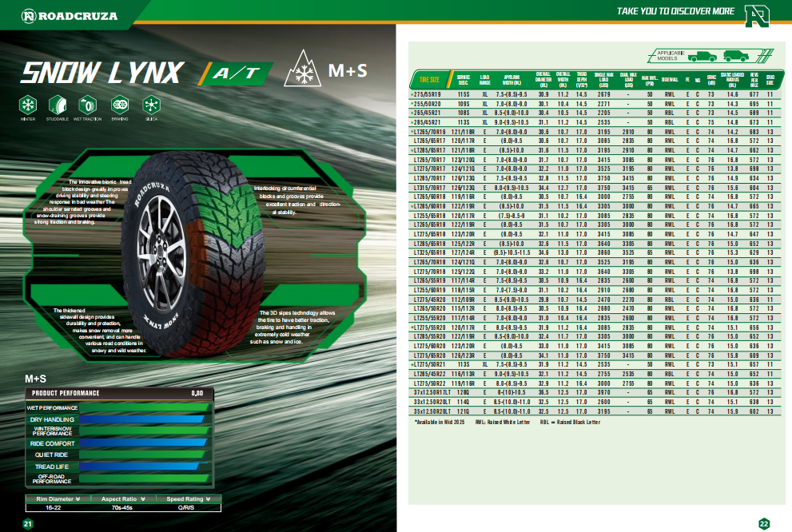
Task: Select the LT275/50R21 tire size row
Action: [x=595, y=364]
